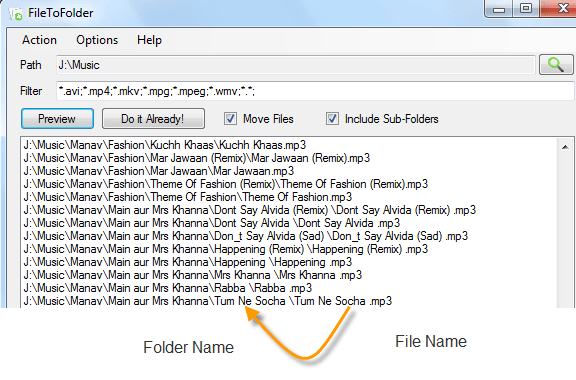Select the Dont Say Alvida .mp3 row
576x380 pixels.
coord(212,223)
